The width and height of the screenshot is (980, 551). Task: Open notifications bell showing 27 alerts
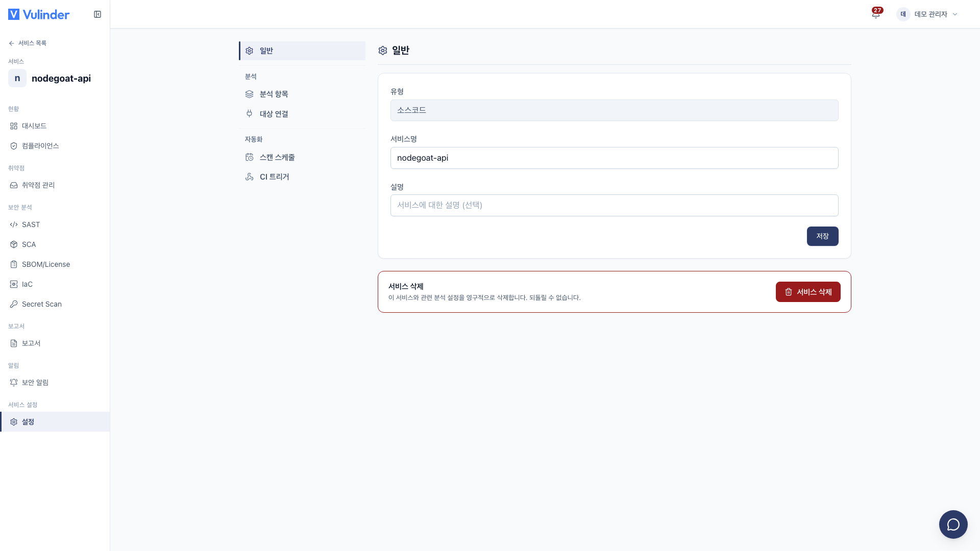pyautogui.click(x=876, y=14)
